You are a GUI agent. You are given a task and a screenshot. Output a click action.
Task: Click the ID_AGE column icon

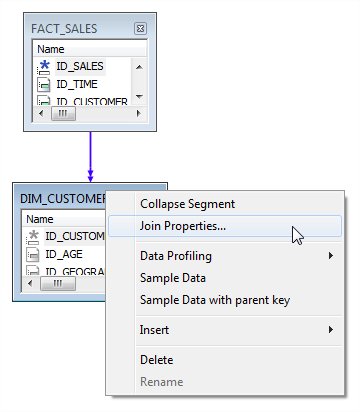point(33,255)
